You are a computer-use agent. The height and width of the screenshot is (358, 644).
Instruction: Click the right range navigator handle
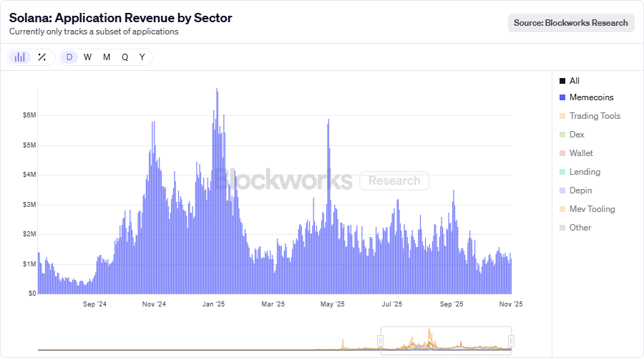tap(511, 341)
